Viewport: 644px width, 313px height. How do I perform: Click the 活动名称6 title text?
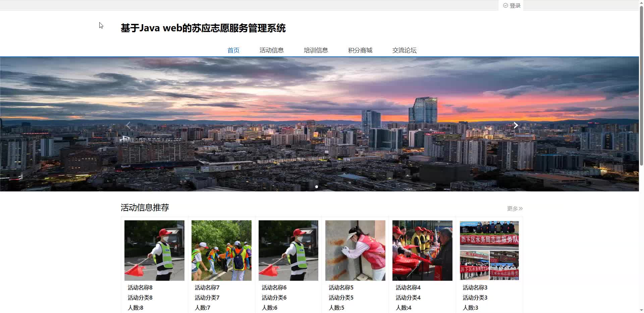pyautogui.click(x=274, y=287)
